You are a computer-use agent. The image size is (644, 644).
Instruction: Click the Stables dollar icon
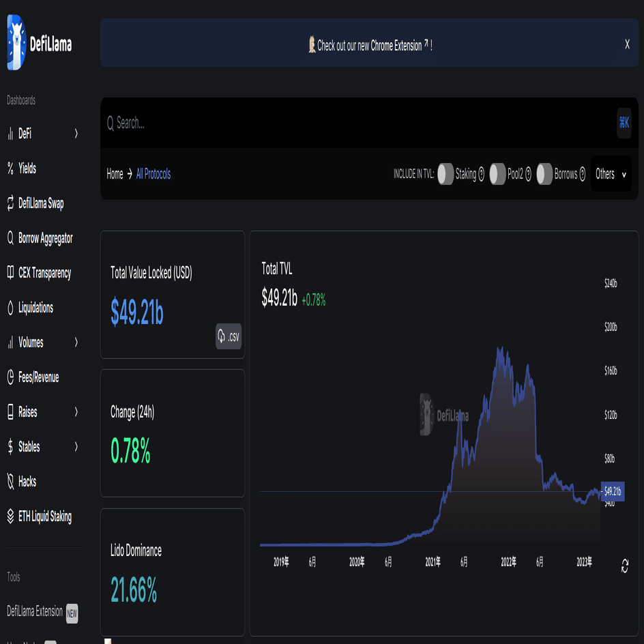pos(10,446)
